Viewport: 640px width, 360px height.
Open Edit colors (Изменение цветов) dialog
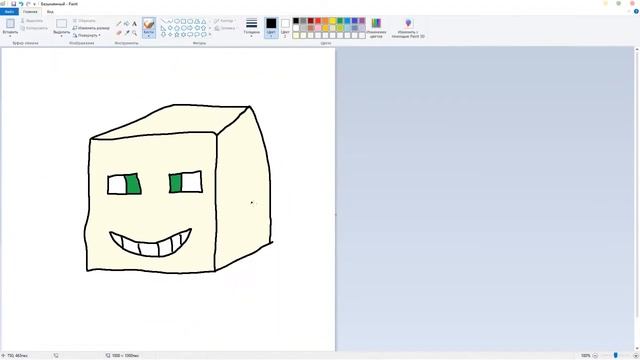click(376, 28)
